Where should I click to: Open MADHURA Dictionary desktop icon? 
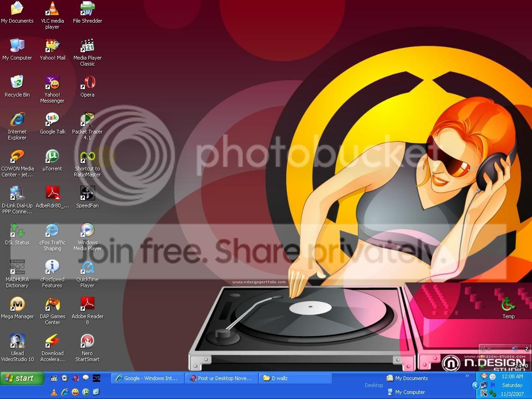(17, 274)
